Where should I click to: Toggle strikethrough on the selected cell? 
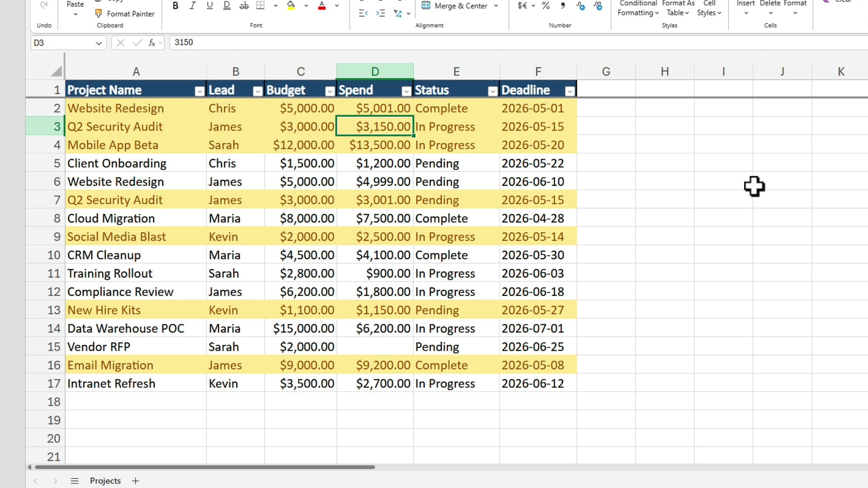[x=244, y=6]
